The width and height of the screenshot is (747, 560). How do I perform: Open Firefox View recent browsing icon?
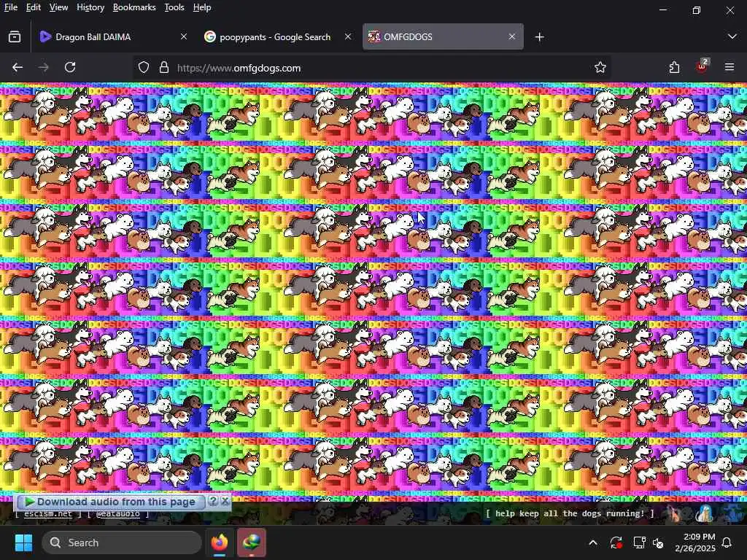point(15,36)
